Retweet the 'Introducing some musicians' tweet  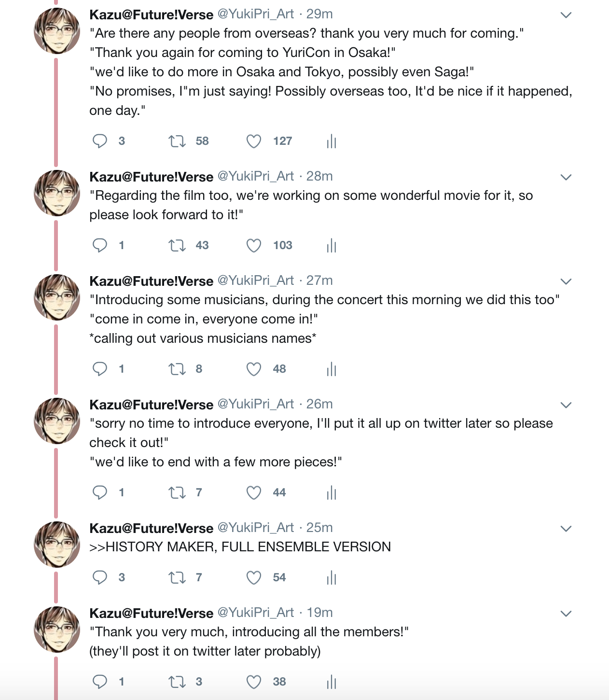coord(177,369)
